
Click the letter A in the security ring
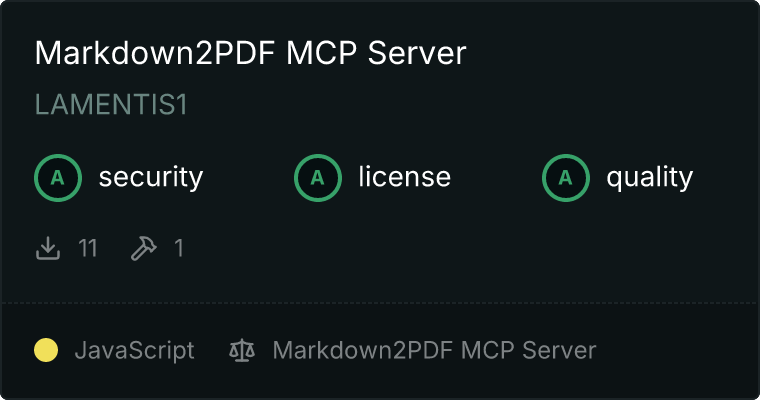[58, 178]
